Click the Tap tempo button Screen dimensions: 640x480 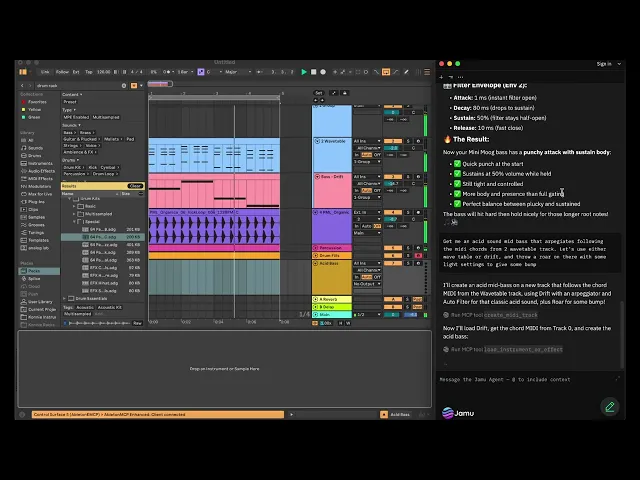point(89,72)
